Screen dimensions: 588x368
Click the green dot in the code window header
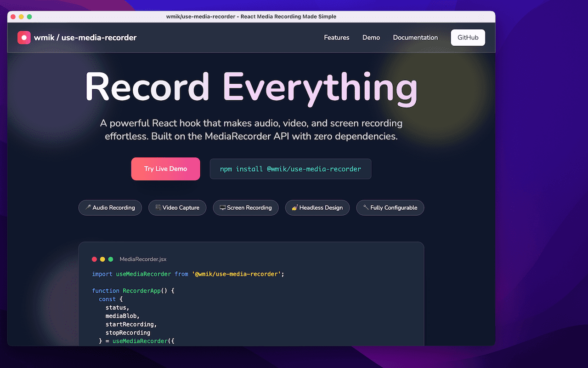tap(110, 259)
